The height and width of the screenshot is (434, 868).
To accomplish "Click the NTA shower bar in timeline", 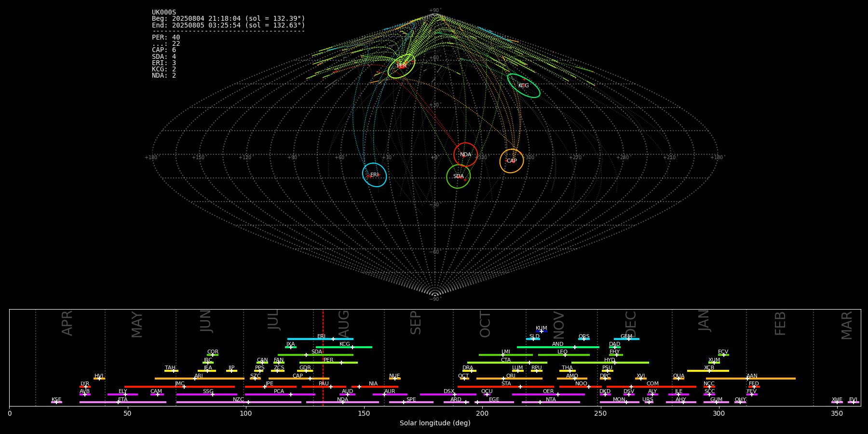I will (x=551, y=402).
